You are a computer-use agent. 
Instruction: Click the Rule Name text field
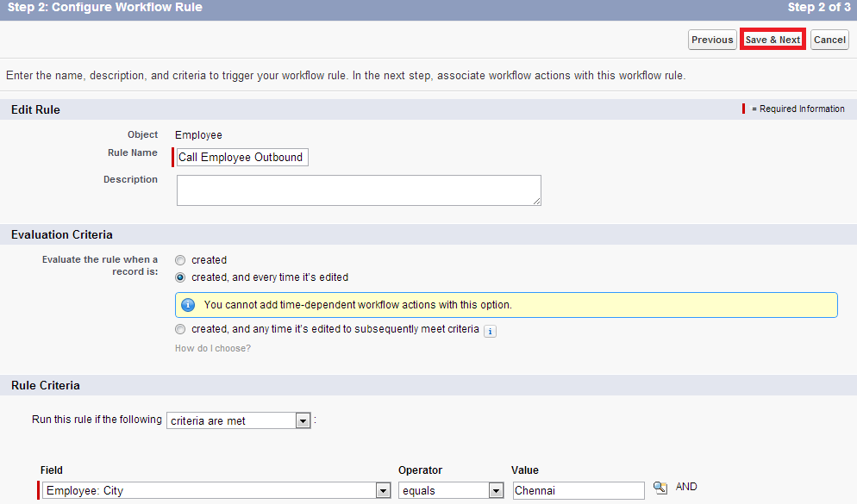(242, 158)
